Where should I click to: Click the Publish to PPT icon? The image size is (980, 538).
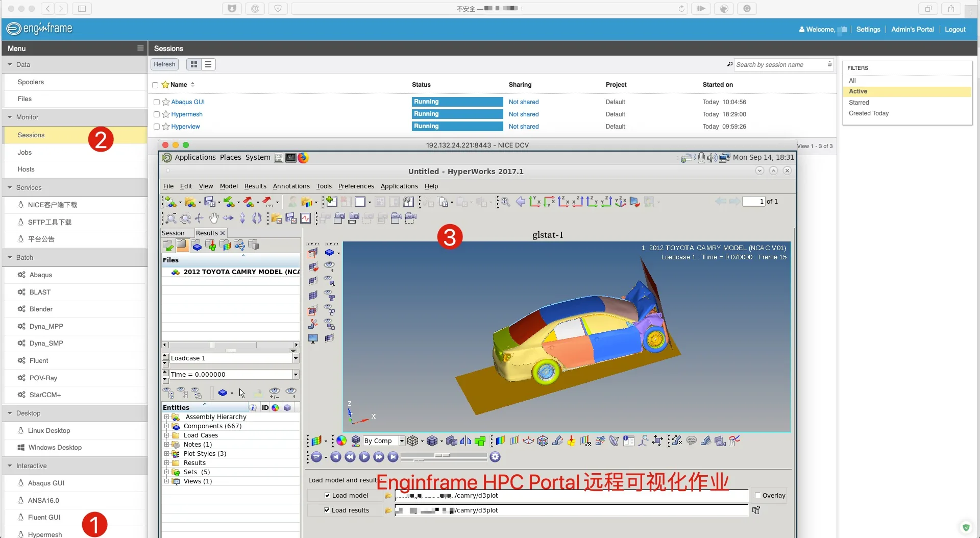pos(268,202)
